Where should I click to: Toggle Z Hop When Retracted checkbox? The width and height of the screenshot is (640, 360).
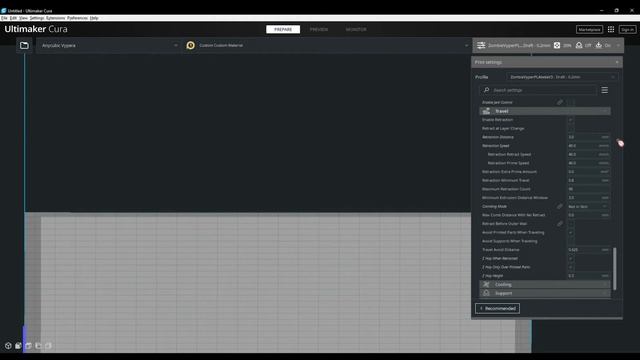pyautogui.click(x=571, y=258)
